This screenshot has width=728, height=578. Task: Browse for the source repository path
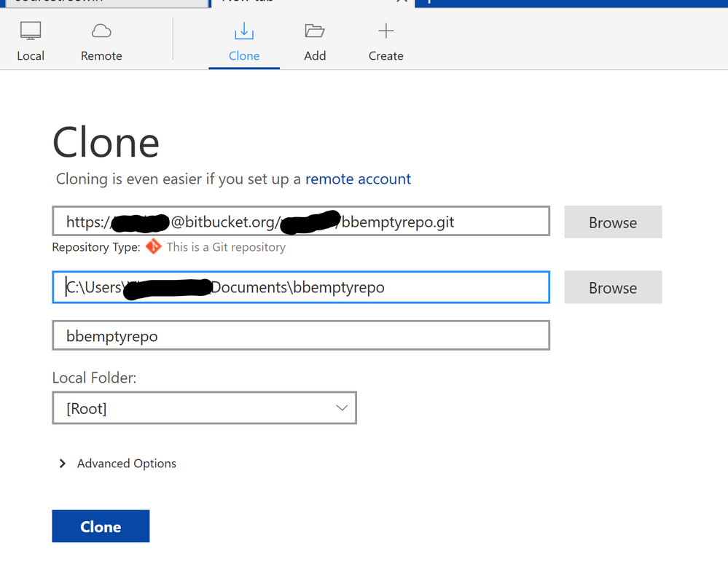pyautogui.click(x=613, y=222)
